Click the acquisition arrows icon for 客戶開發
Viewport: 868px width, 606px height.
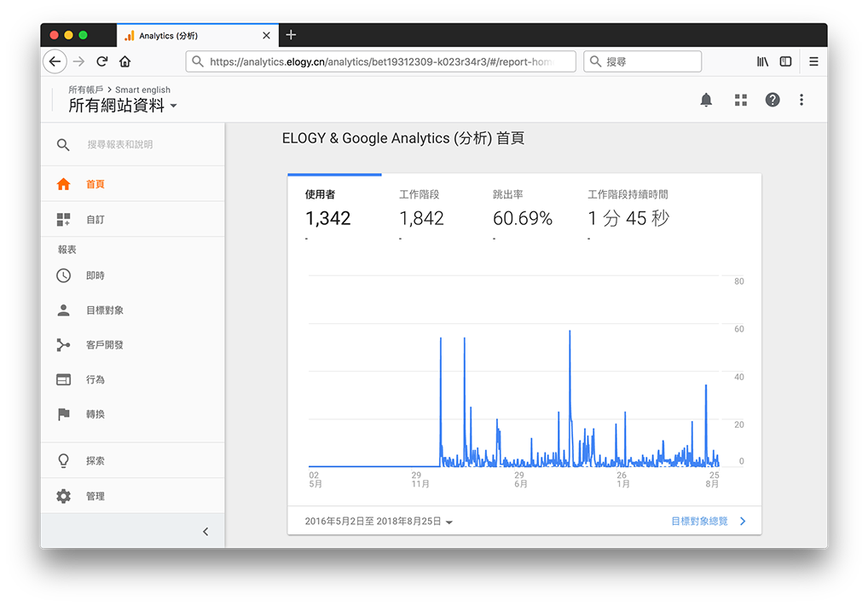64,345
